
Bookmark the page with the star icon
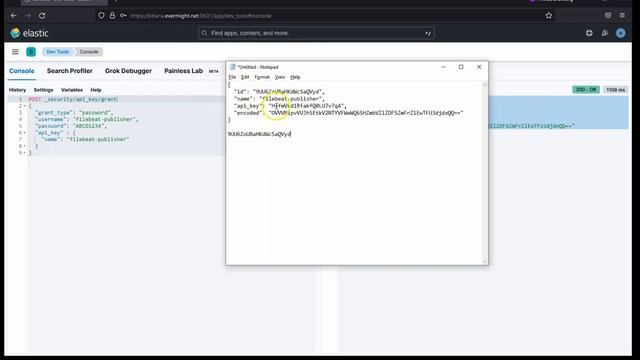tap(549, 16)
